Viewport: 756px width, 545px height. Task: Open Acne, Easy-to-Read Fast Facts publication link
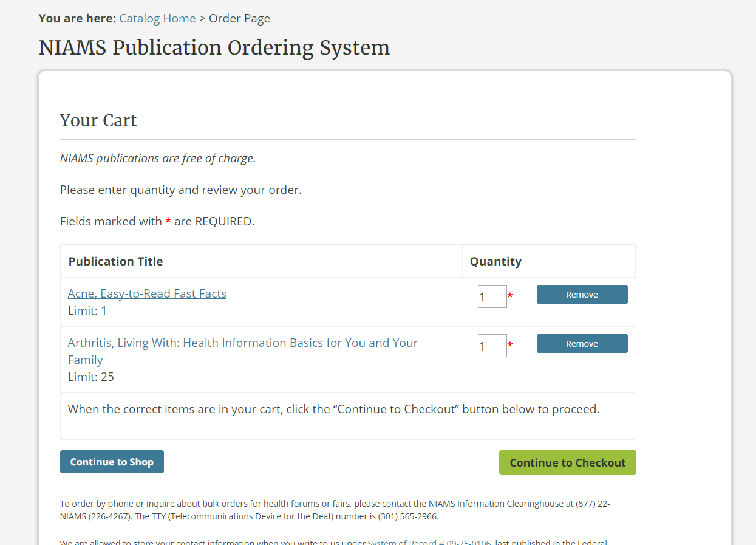[147, 293]
